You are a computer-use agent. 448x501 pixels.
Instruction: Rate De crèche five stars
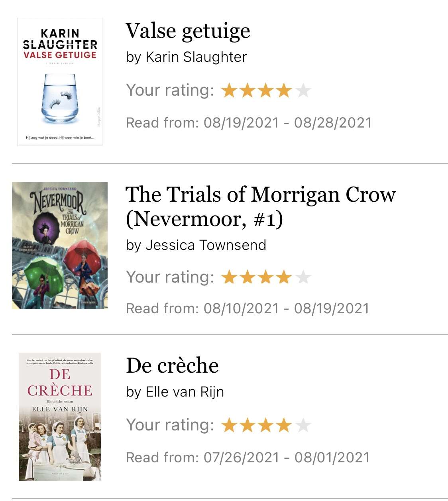point(303,425)
